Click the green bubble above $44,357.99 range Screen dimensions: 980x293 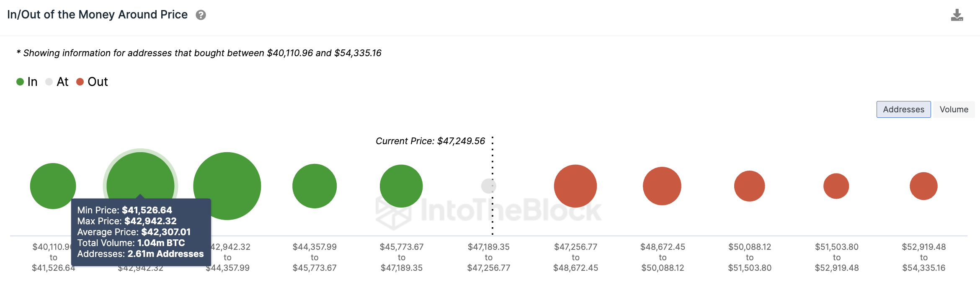tap(315, 186)
